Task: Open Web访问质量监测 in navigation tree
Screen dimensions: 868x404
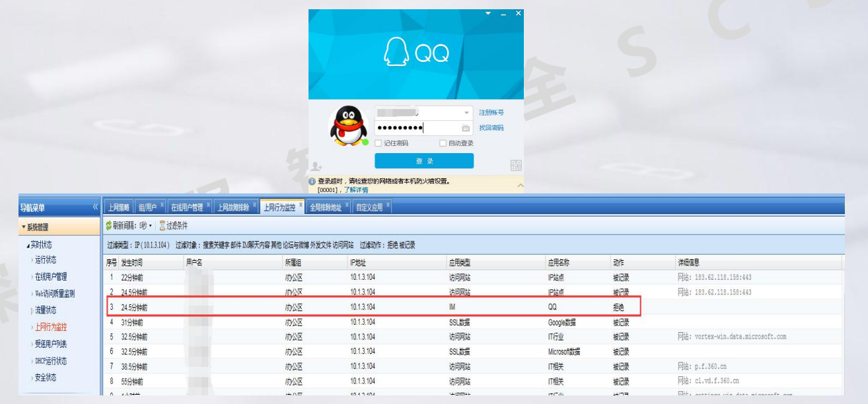Action: point(54,294)
